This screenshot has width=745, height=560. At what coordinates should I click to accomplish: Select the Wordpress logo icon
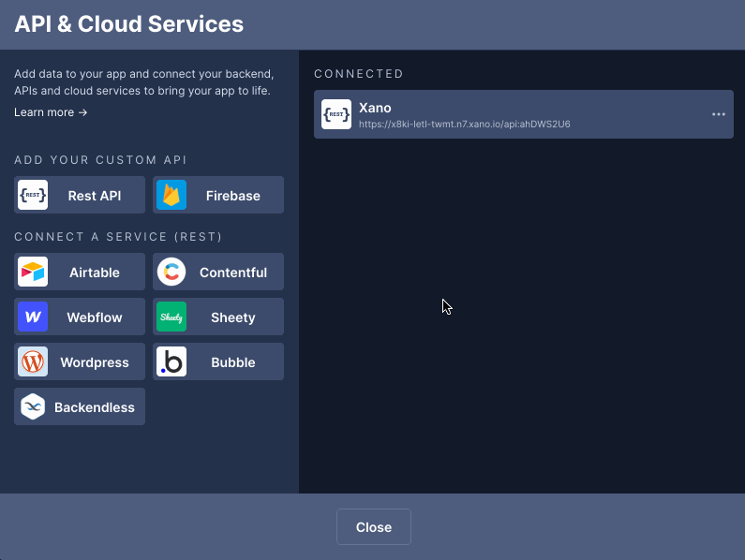[x=33, y=361]
